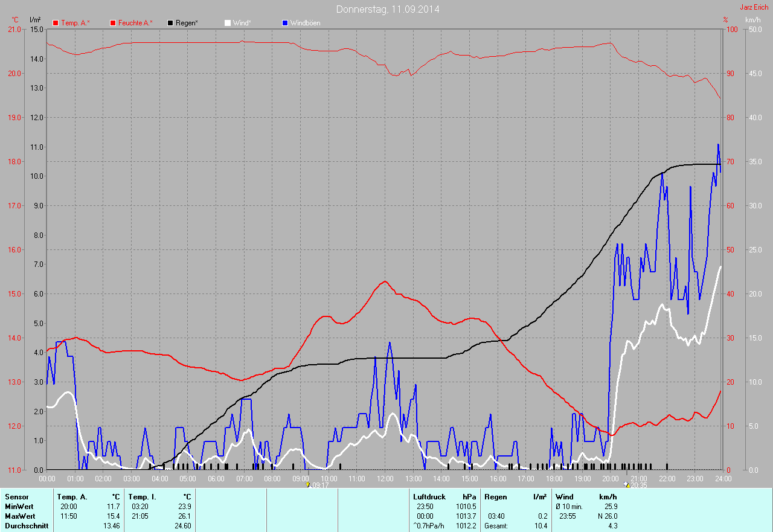Image resolution: width=773 pixels, height=532 pixels.
Task: Click the minimum outdoor temperature value "11.7"
Action: tap(113, 506)
